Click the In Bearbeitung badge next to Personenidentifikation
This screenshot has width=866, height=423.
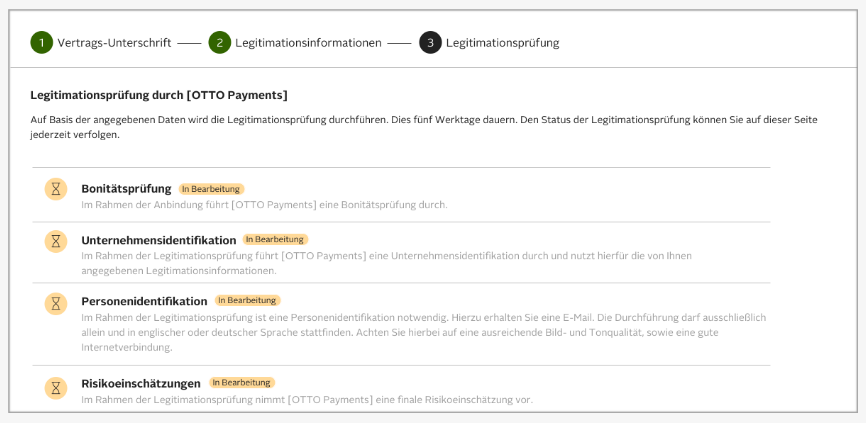tap(248, 300)
